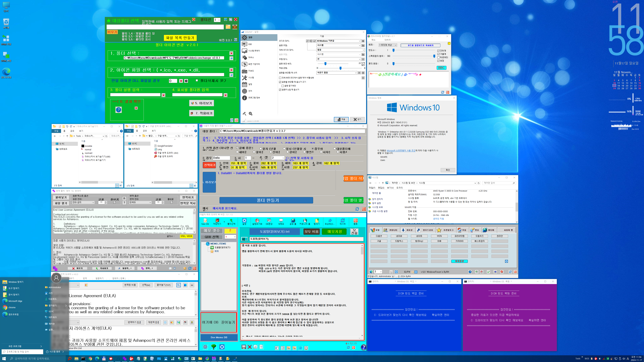The width and height of the screenshot is (644, 362).
Task: Click the blue question mark under 결과 확인
Action: click(x=119, y=110)
